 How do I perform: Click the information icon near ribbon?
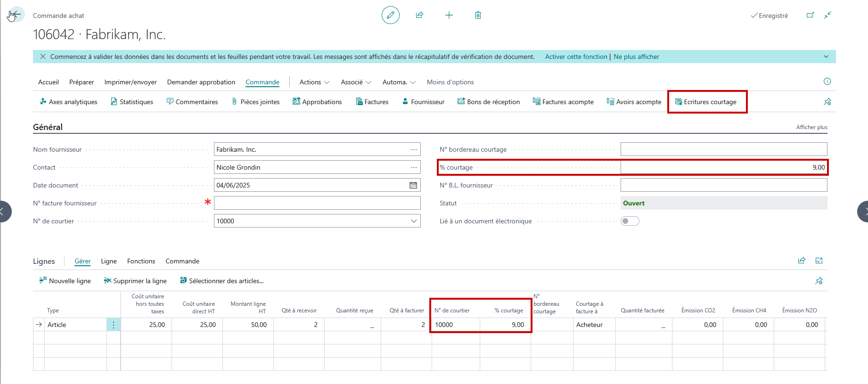[x=827, y=82]
